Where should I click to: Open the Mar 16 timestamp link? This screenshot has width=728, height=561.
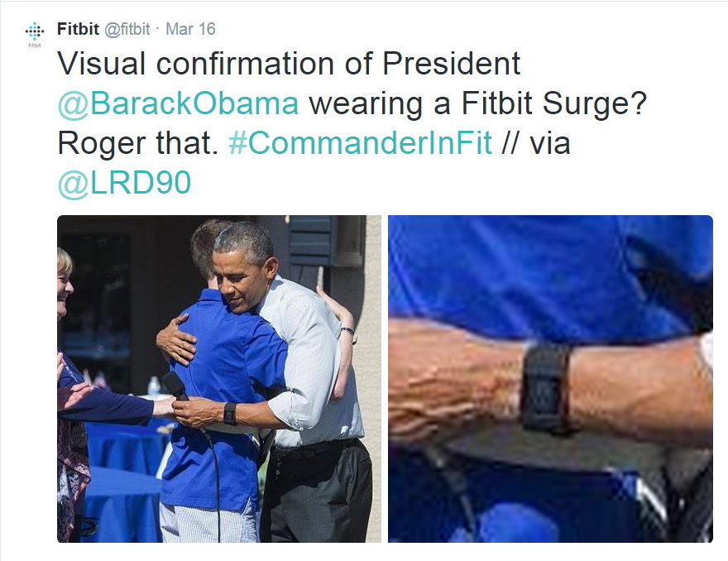coord(190,29)
